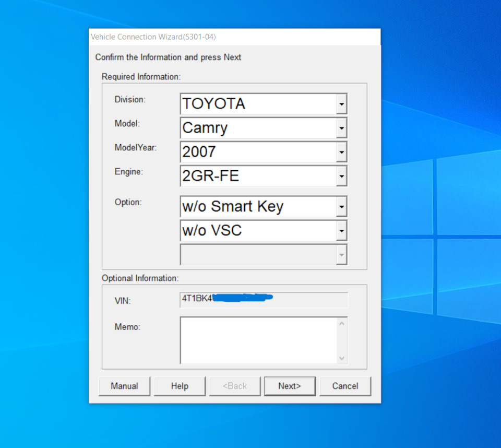Click the VIN field

point(264,300)
